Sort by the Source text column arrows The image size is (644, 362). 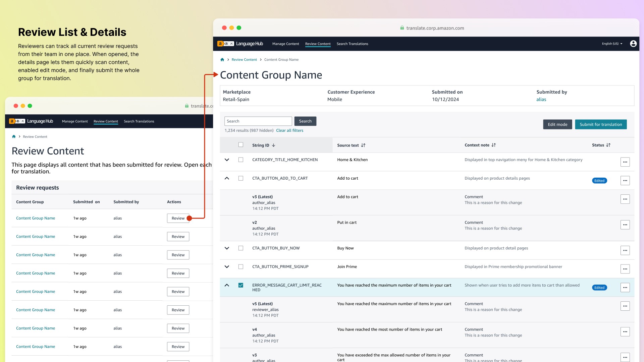click(363, 145)
